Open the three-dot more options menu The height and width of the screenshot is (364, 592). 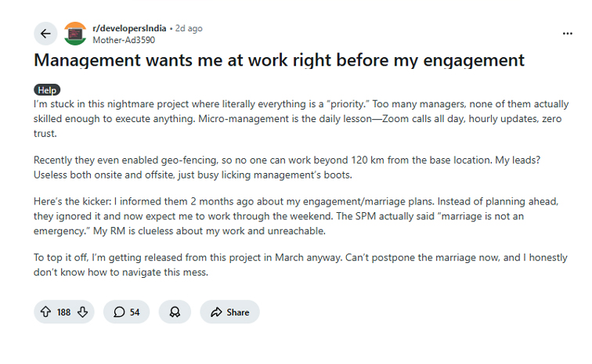pyautogui.click(x=568, y=34)
